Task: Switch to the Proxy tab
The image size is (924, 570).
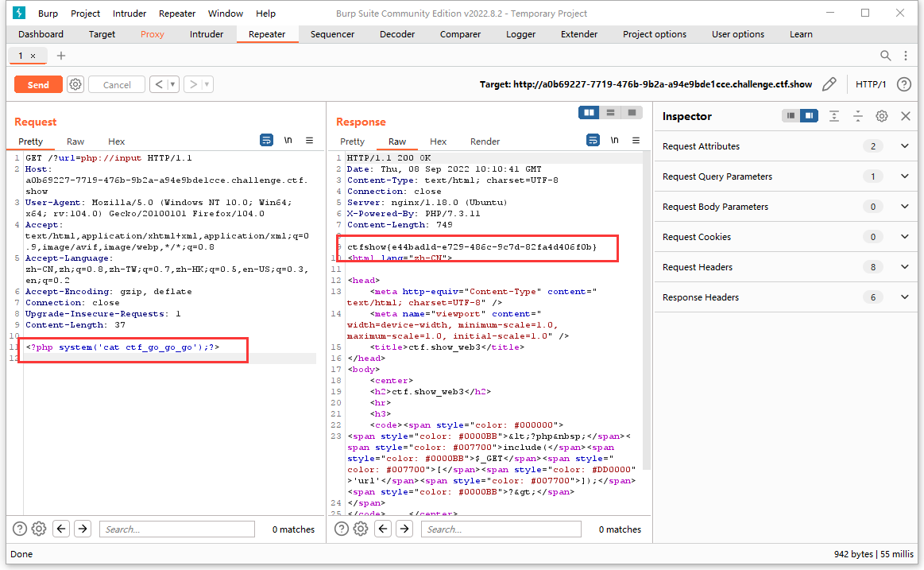Action: click(x=152, y=34)
